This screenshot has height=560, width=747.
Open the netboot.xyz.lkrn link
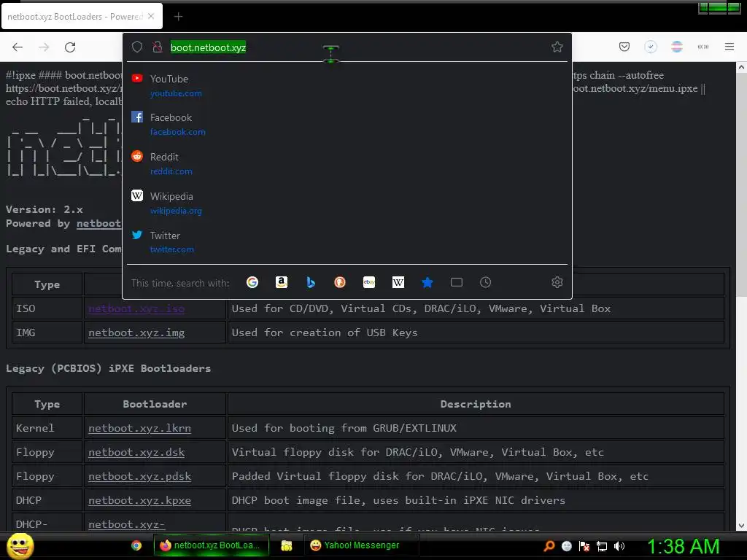pos(139,427)
